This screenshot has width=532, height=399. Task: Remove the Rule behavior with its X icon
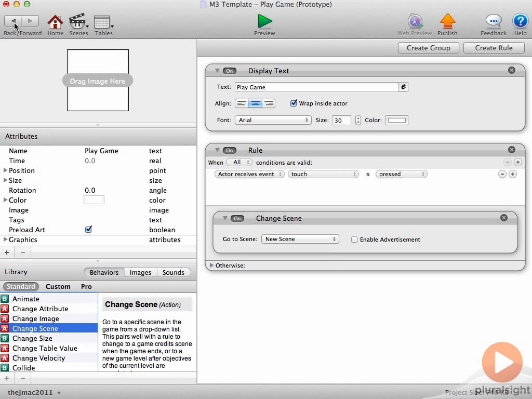click(512, 150)
